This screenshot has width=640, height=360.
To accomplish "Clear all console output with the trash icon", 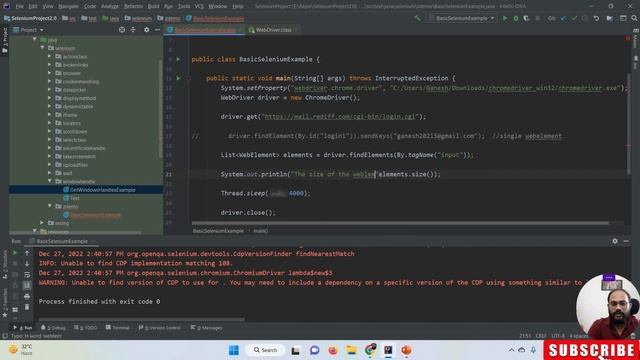I will [x=27, y=307].
